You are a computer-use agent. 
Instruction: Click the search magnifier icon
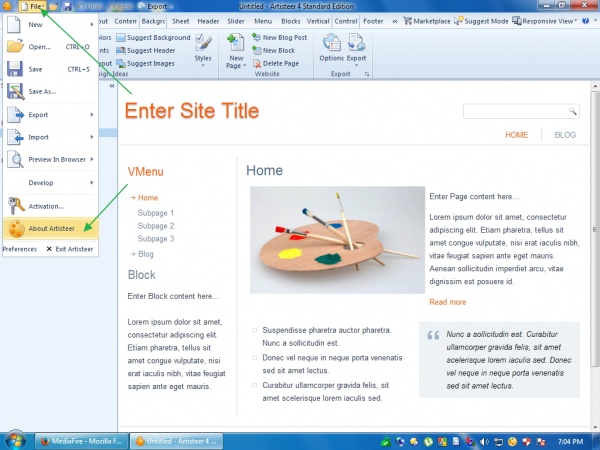pyautogui.click(x=573, y=111)
